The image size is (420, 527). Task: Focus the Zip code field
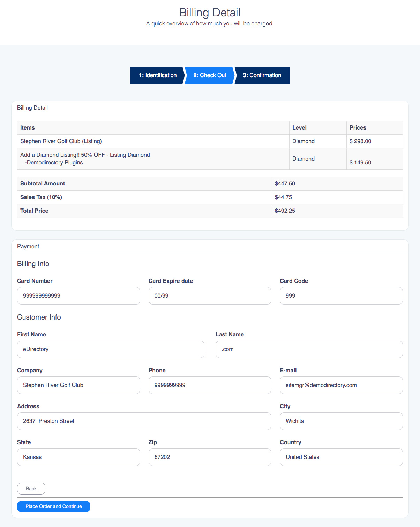(210, 457)
